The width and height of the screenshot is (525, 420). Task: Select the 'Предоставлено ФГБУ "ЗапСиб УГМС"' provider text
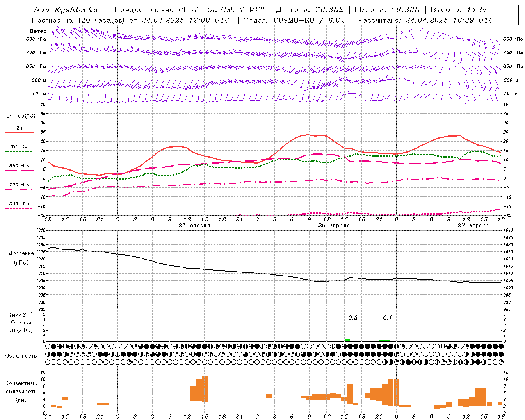[x=190, y=10]
